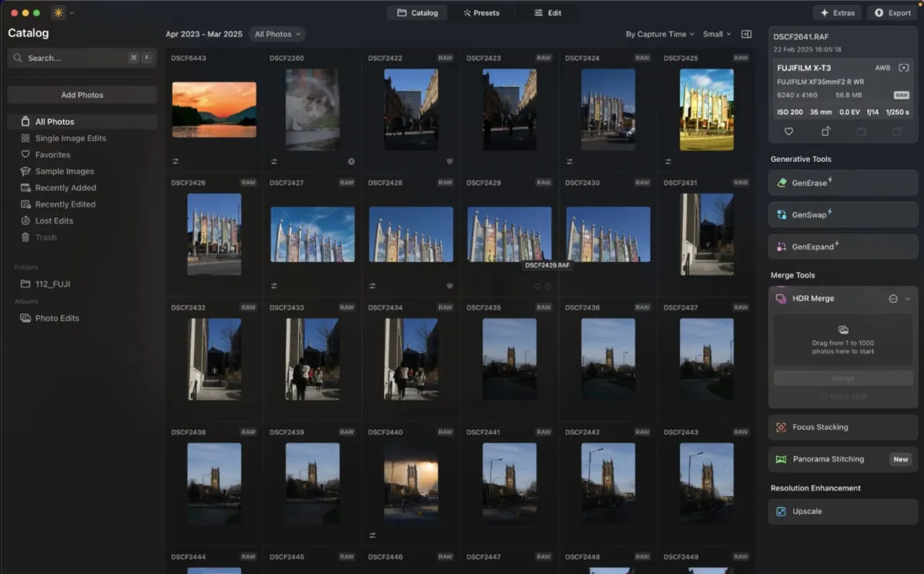The width and height of the screenshot is (924, 574).
Task: Click the Export button
Action: (x=891, y=12)
